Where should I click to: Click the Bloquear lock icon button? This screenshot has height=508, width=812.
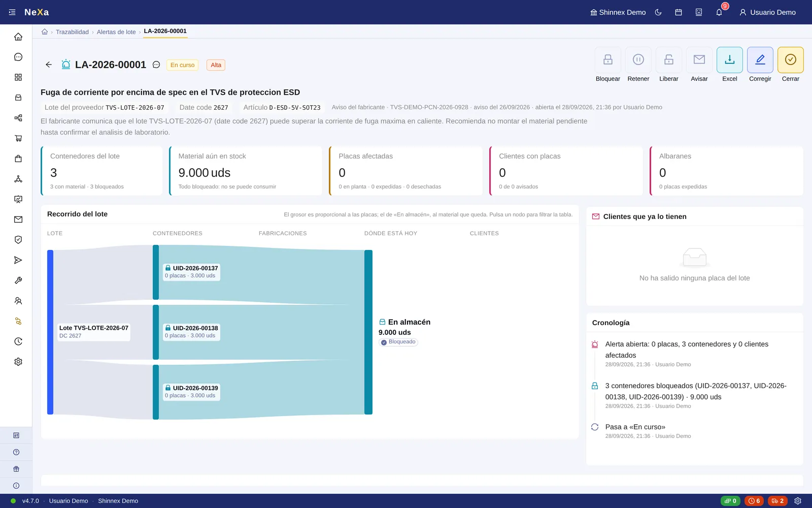click(607, 60)
